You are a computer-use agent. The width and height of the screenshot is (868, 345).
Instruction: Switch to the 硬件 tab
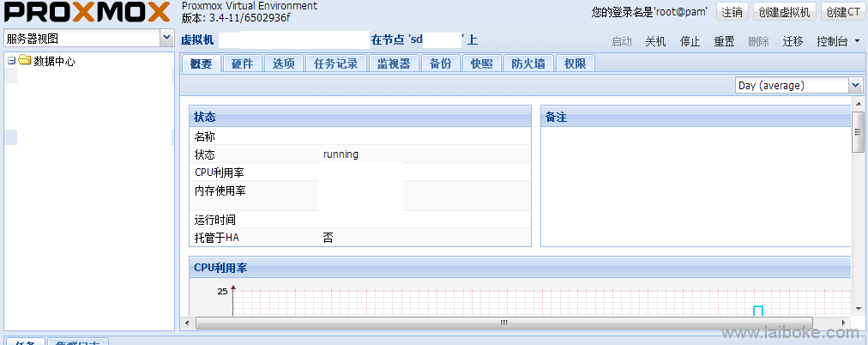(243, 64)
